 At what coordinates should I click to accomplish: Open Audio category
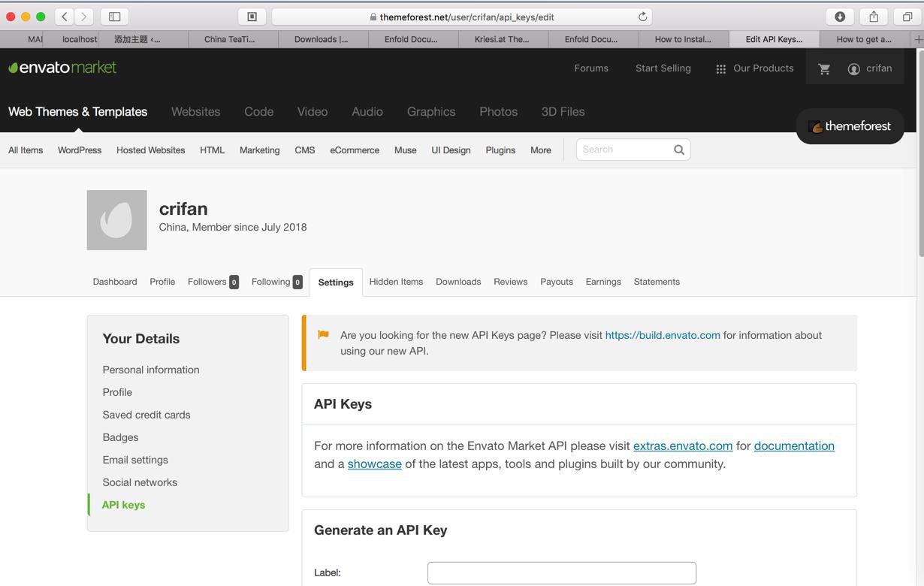[367, 112]
